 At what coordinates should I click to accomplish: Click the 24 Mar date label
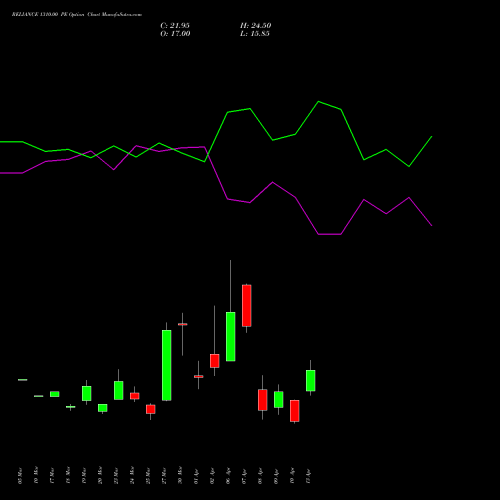[132, 476]
